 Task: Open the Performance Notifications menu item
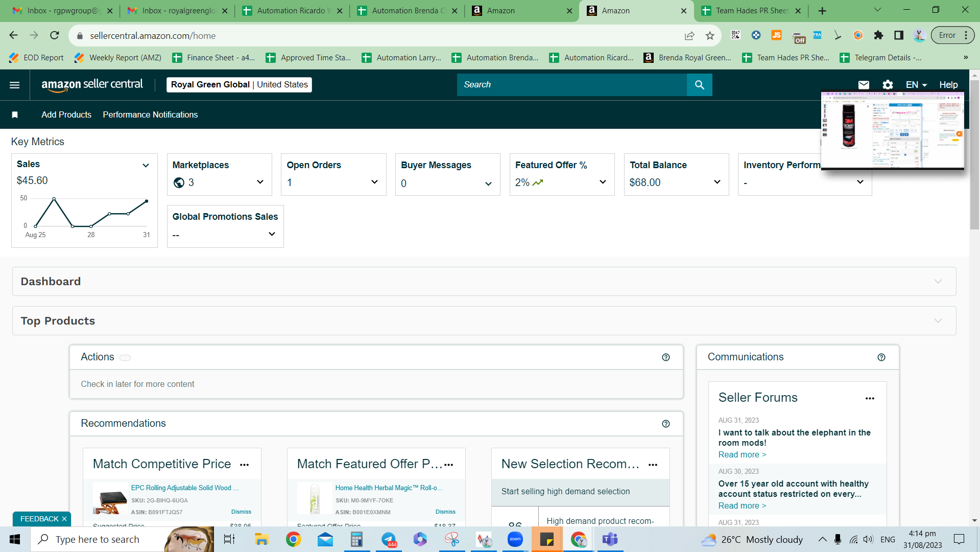(x=150, y=115)
